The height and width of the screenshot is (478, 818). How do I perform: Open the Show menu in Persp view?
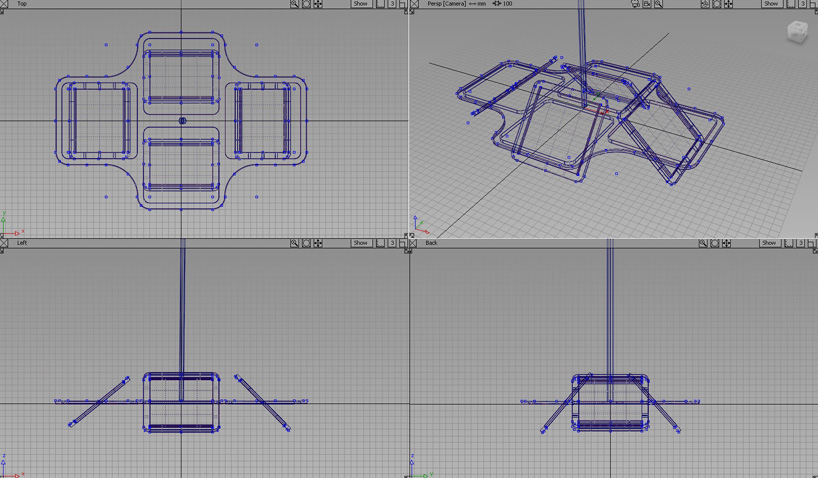(772, 4)
